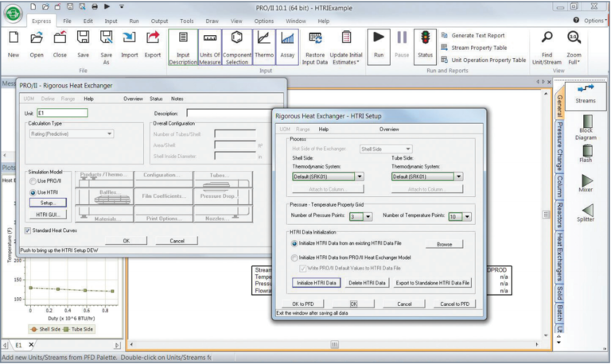The height and width of the screenshot is (364, 611).
Task: Select Use HTRI simulation model
Action: pos(33,192)
